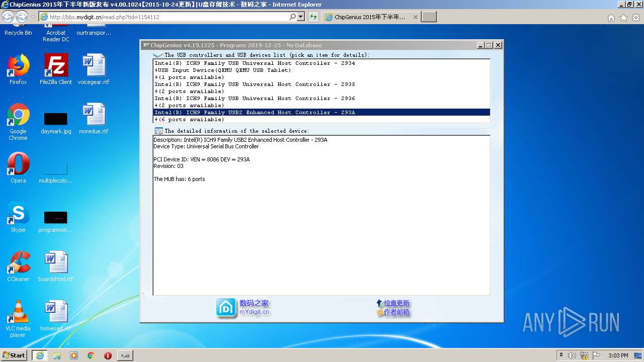Viewport: 644px width, 362px height.
Task: Click ChipGenius taskbar icon
Action: coord(125,355)
